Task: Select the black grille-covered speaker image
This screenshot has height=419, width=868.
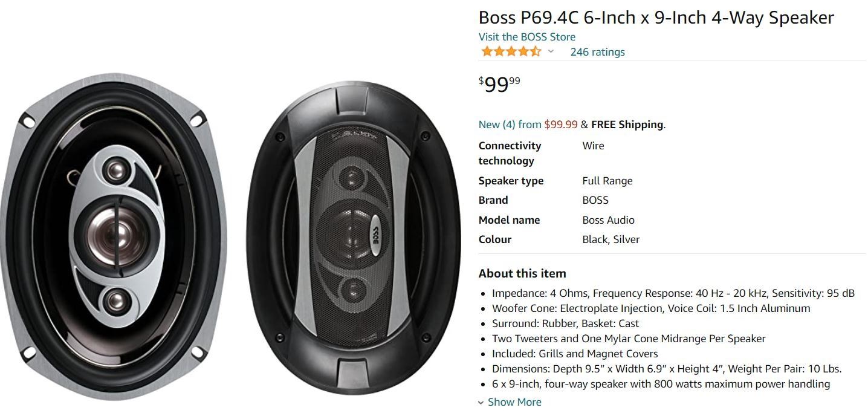Action: (x=354, y=239)
